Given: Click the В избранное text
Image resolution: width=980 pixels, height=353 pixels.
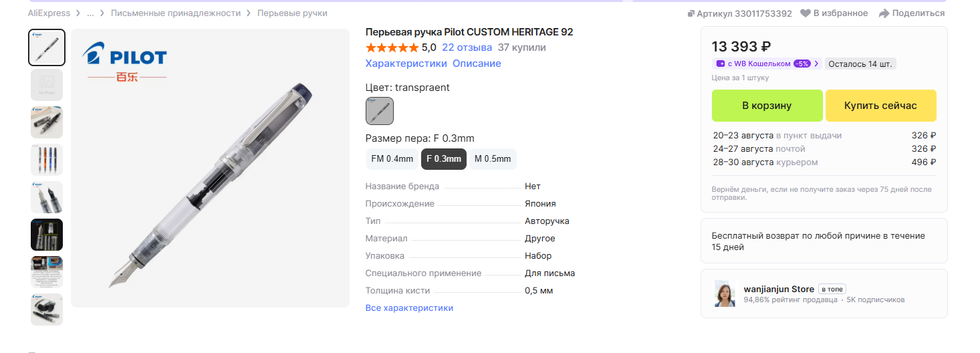Looking at the screenshot, I should pyautogui.click(x=840, y=13).
